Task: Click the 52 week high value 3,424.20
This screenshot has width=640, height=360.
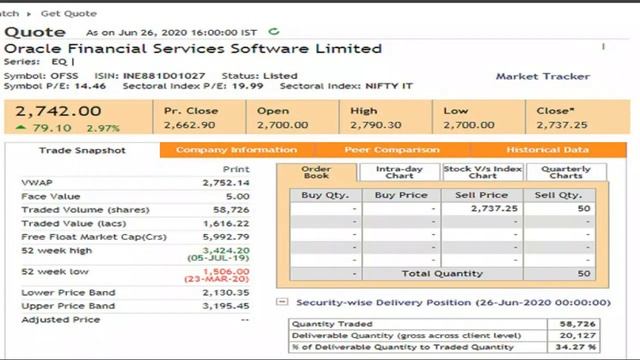Action: coord(226,250)
